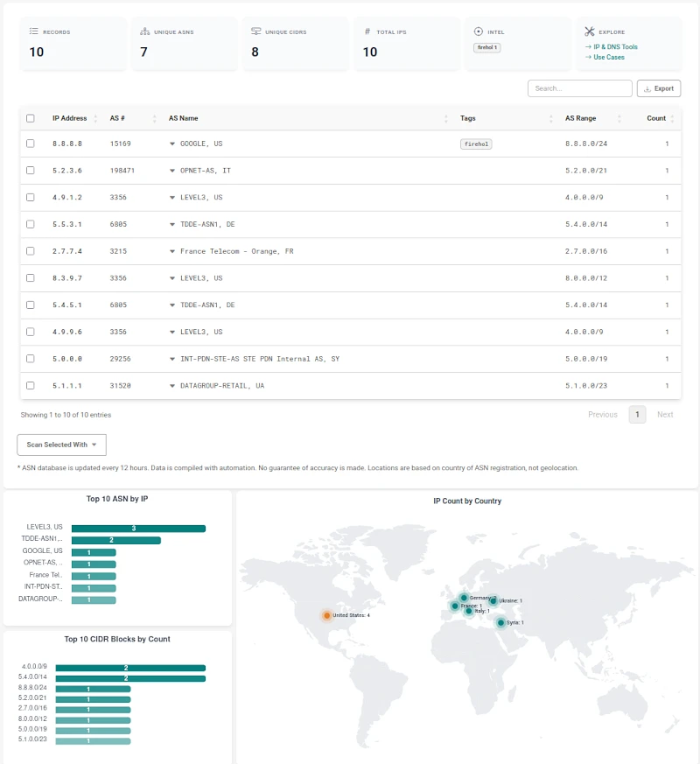Sort by AS # column arrows
Image resolution: width=700 pixels, height=764 pixels.
(x=154, y=118)
